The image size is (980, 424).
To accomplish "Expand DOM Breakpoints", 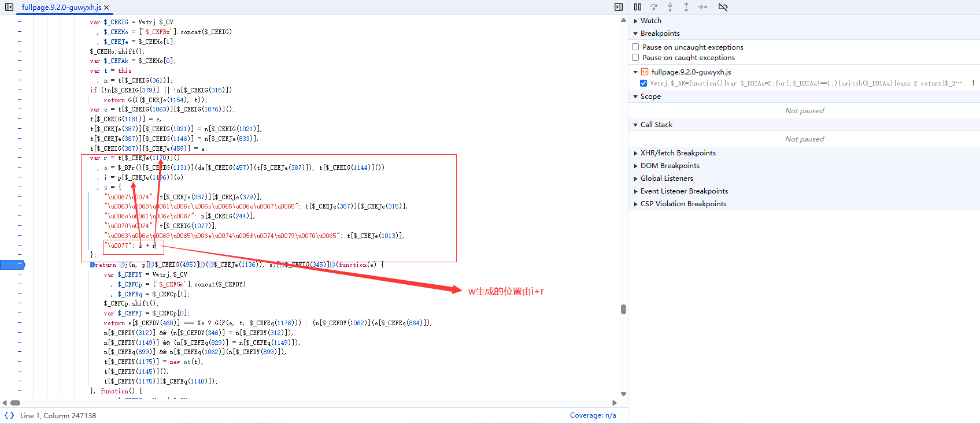I will click(x=636, y=166).
